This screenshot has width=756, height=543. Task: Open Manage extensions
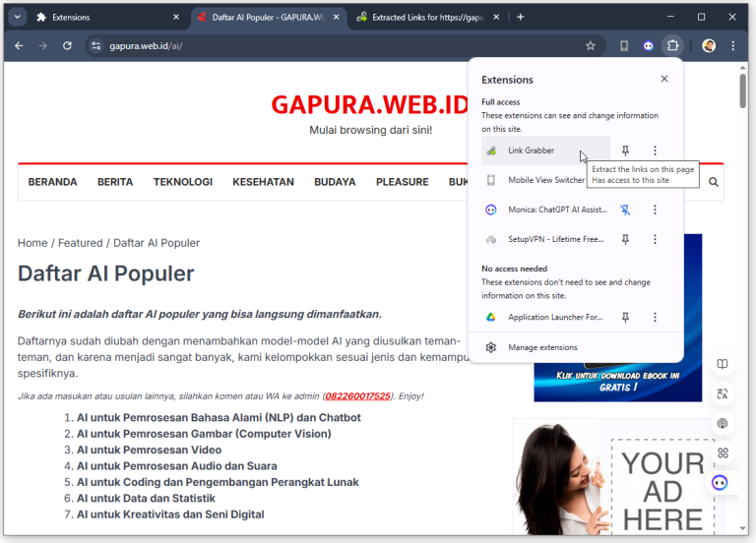(x=576, y=347)
